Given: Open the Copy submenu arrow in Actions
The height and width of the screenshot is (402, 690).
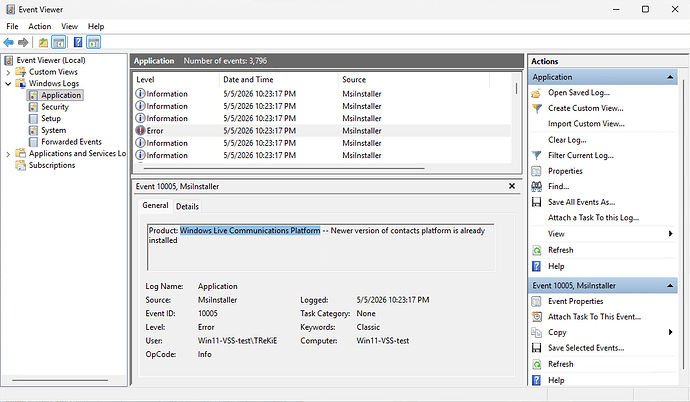Looking at the screenshot, I should point(671,332).
